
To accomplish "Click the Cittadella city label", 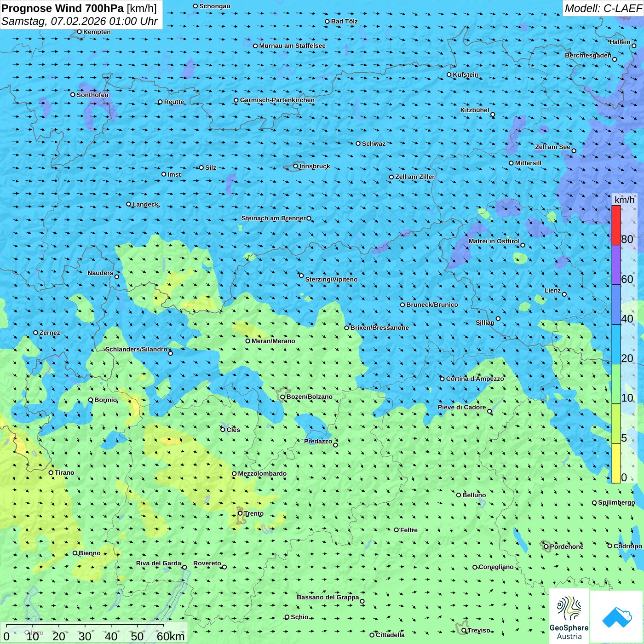I will pyautogui.click(x=390, y=635).
